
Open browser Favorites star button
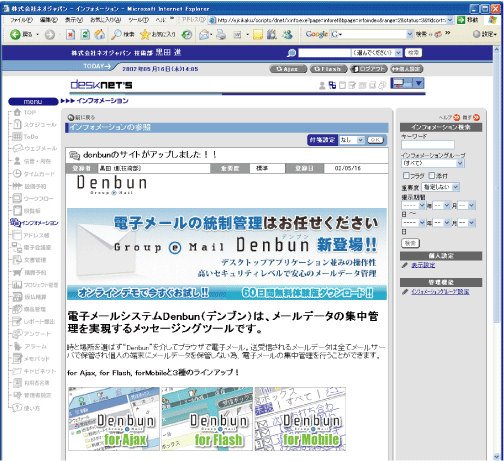pyautogui.click(x=157, y=34)
